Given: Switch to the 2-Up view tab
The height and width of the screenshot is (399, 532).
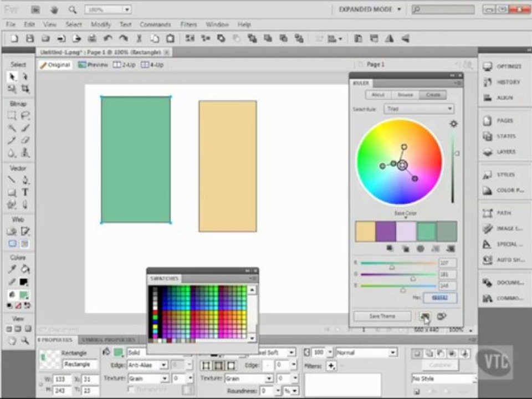Looking at the screenshot, I should tap(124, 64).
